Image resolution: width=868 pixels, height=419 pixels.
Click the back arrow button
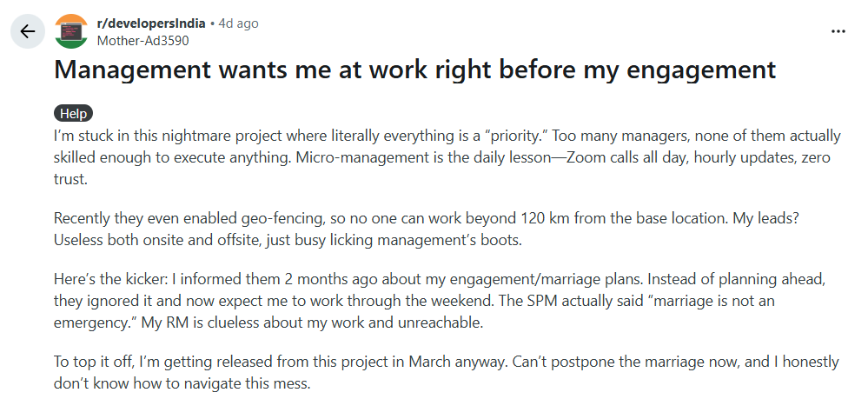pyautogui.click(x=28, y=32)
